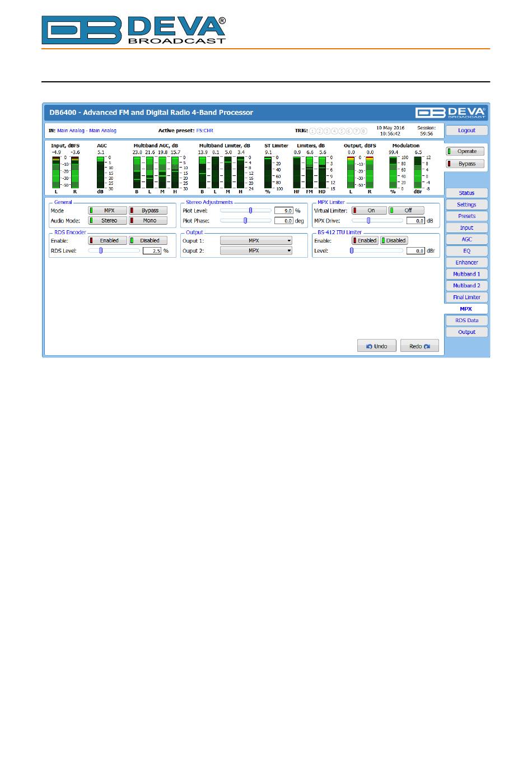Viewport: 532px width, 762px height.
Task: Open the Multiband 1 page
Action: pos(466,274)
